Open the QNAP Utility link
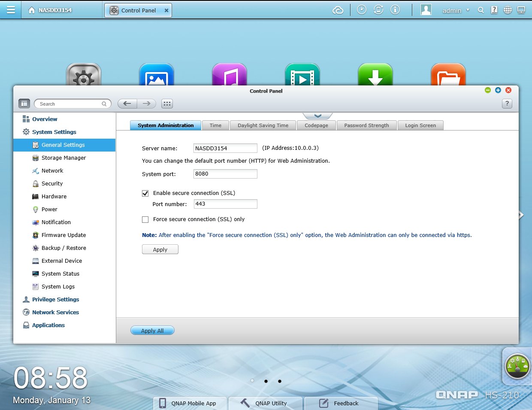 coord(266,403)
